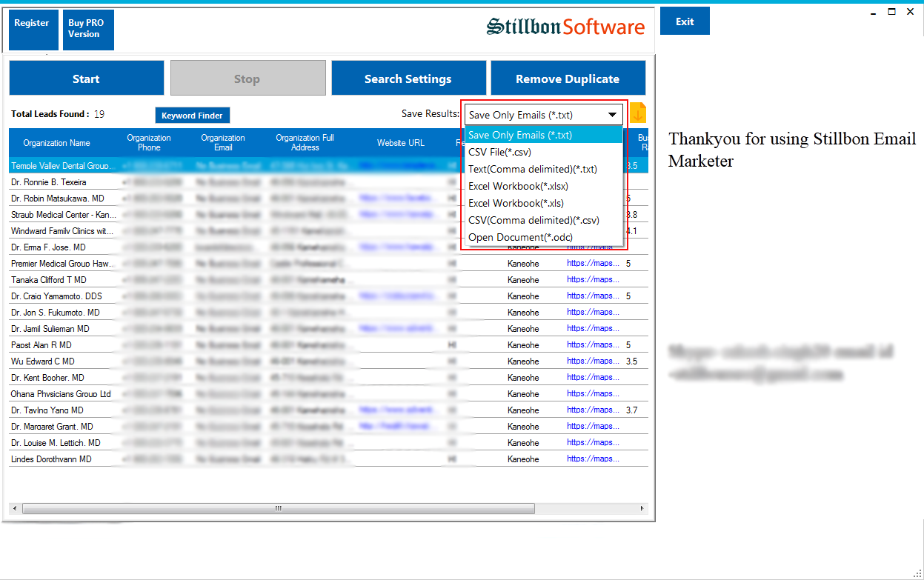Click the Organization Phone column header
The height and width of the screenshot is (580, 924).
pos(149,143)
